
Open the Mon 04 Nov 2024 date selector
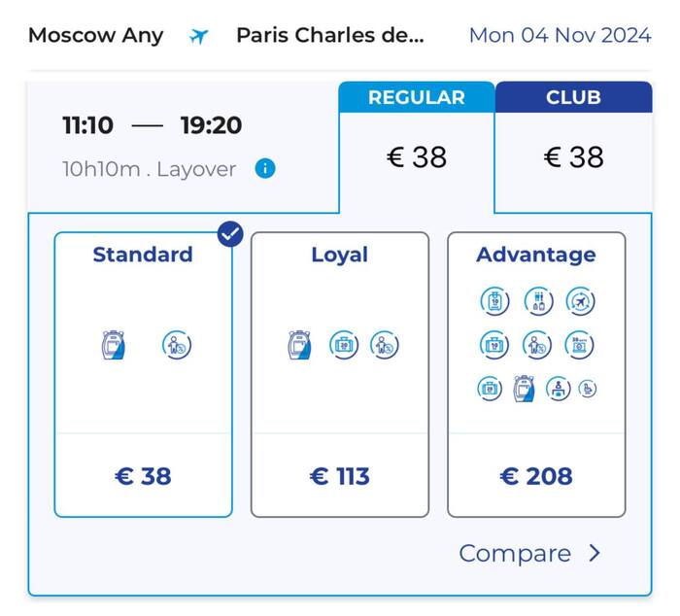coord(560,36)
